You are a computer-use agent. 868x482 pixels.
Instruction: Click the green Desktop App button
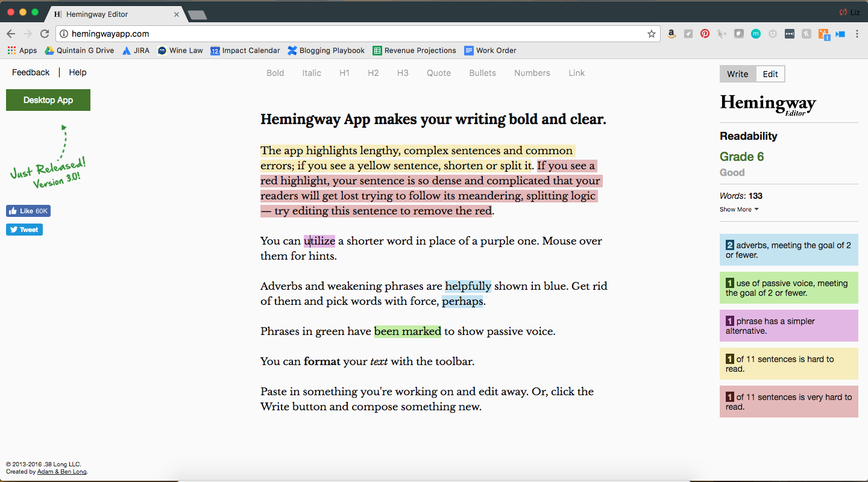coord(48,100)
